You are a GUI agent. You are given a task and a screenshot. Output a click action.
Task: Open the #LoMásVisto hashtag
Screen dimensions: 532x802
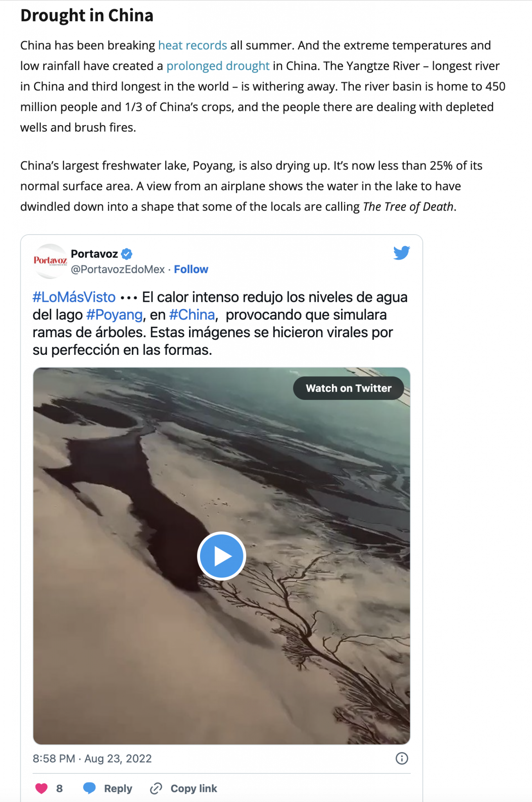(x=74, y=297)
